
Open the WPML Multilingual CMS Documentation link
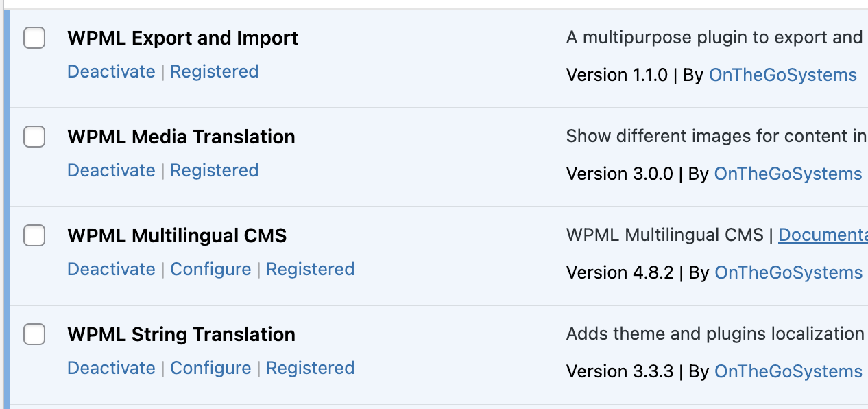point(823,235)
